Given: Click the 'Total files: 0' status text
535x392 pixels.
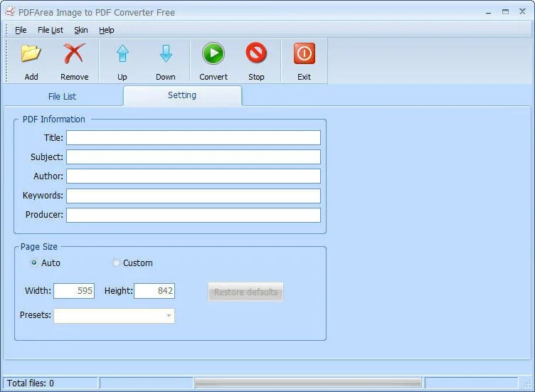Looking at the screenshot, I should pos(31,383).
